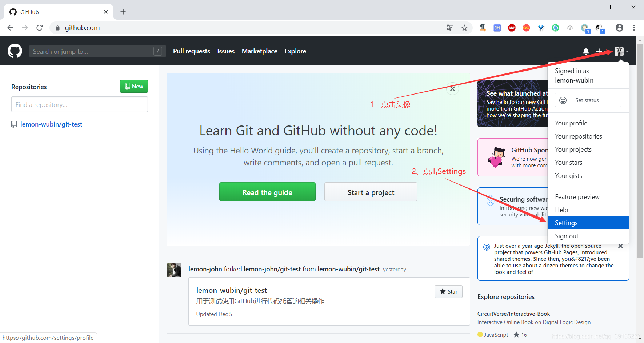Open notifications bell icon
The height and width of the screenshot is (343, 644).
(586, 51)
